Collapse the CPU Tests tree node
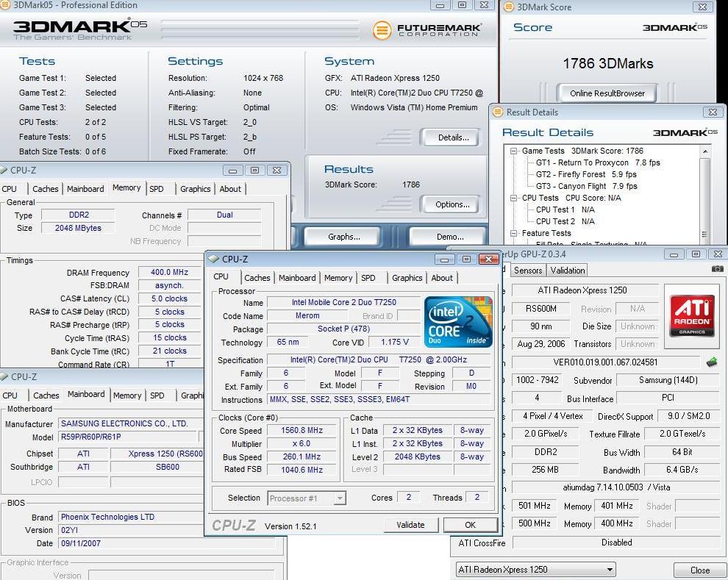728x580 pixels. tap(513, 198)
